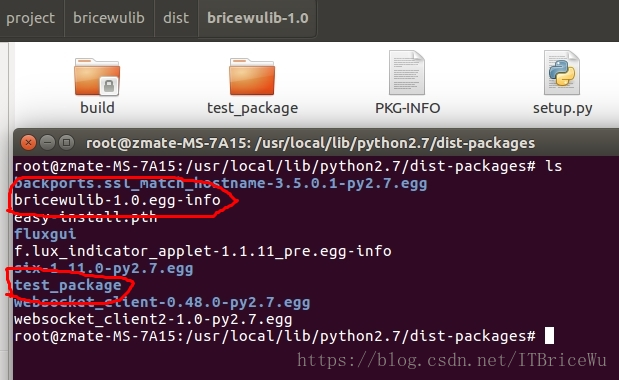Screen dimensions: 619x380
Task: Minimize the terminal window
Action: [47, 142]
